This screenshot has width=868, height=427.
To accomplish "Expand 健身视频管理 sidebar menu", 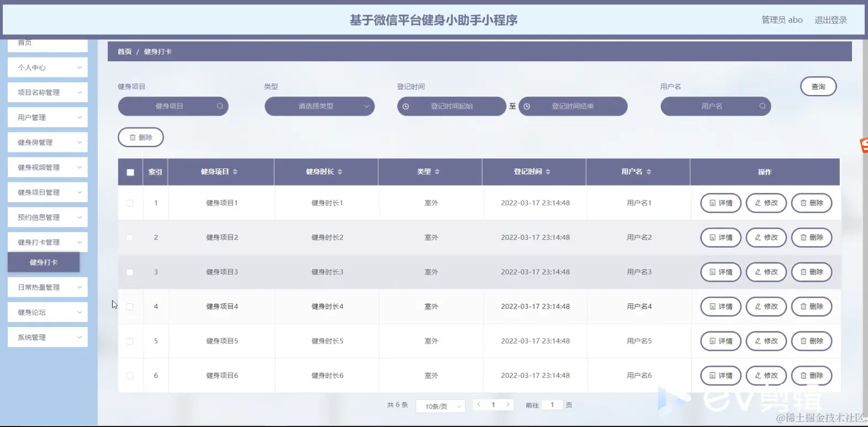I will coord(48,167).
